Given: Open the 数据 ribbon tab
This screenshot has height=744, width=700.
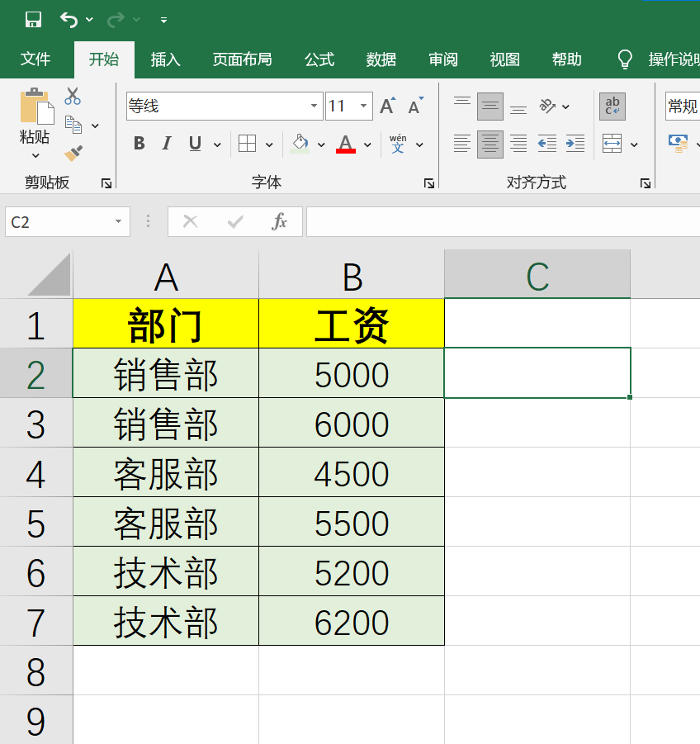Looking at the screenshot, I should point(381,59).
